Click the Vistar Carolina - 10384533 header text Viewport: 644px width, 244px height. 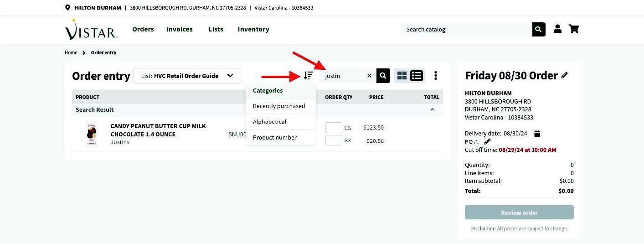(x=284, y=8)
